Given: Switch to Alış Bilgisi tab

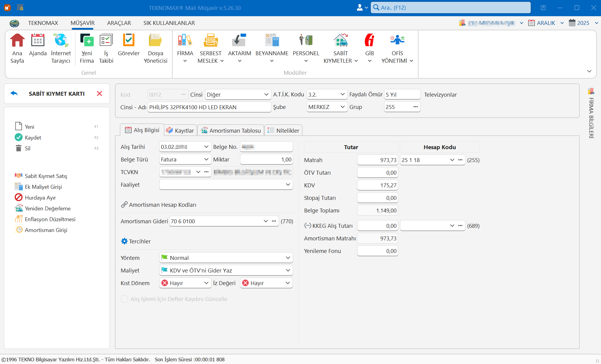Looking at the screenshot, I should tap(142, 130).
